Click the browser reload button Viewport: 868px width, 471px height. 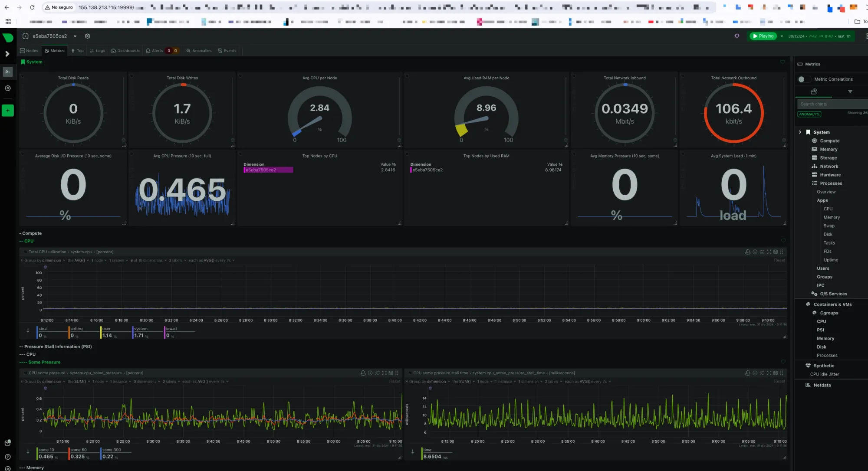tap(32, 7)
